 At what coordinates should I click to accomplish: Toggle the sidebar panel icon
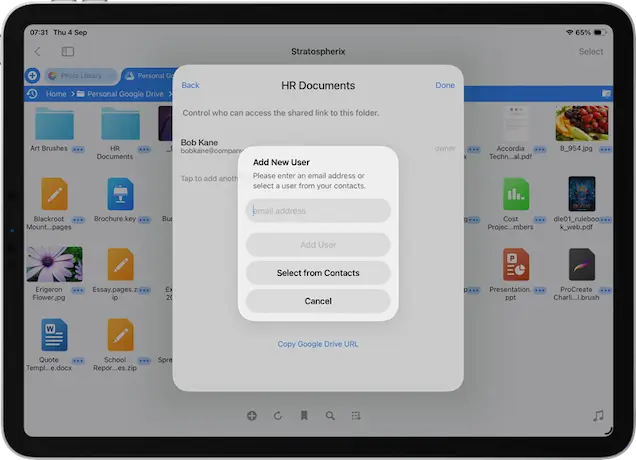pos(67,51)
